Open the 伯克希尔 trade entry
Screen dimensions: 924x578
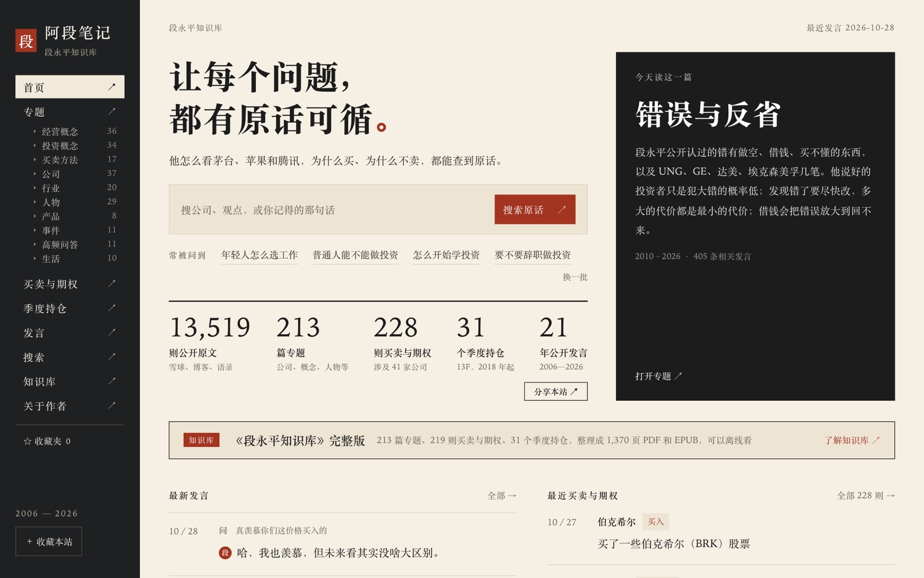point(617,522)
